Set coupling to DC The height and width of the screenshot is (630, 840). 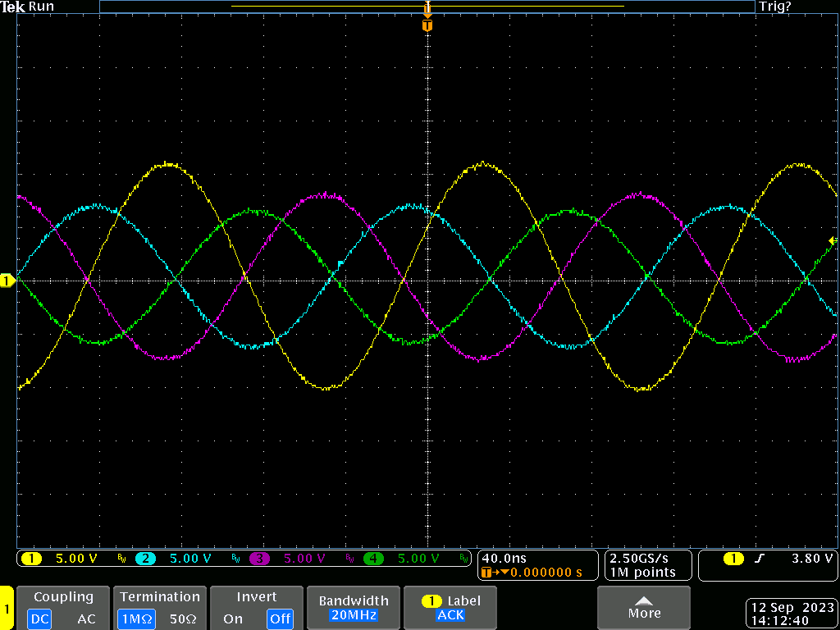click(39, 619)
